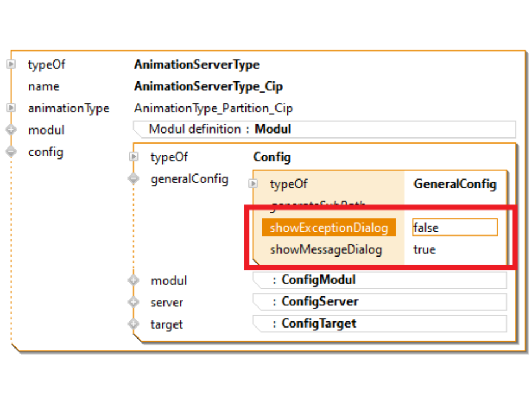Expand the typeOf arrow beside Config

(133, 157)
